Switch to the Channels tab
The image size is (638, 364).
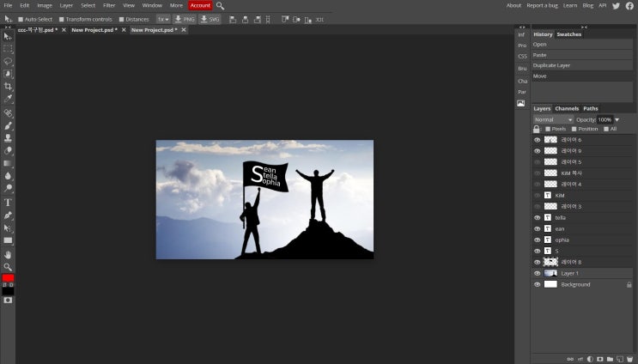point(567,108)
